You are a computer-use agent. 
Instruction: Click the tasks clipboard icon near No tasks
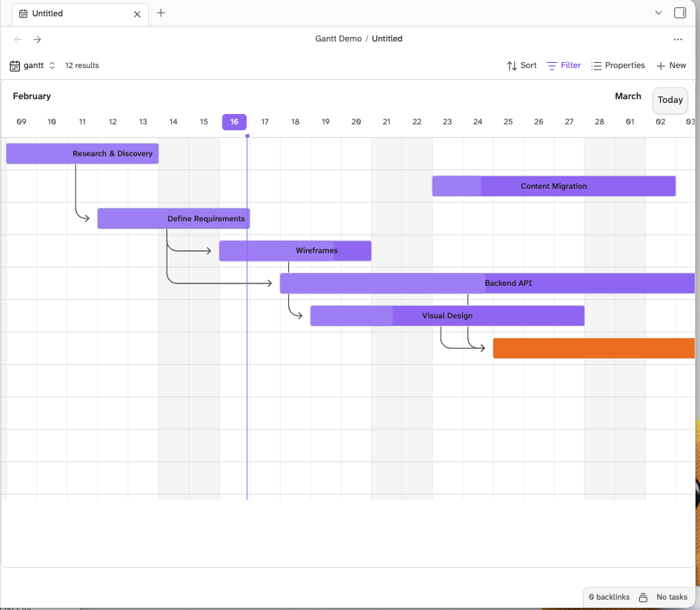point(641,597)
